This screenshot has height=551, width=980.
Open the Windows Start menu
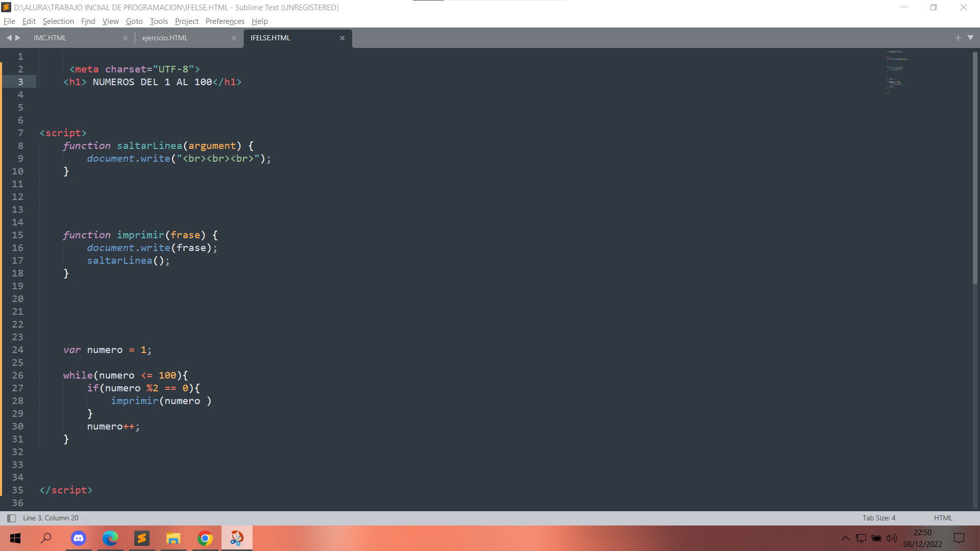pos(15,538)
